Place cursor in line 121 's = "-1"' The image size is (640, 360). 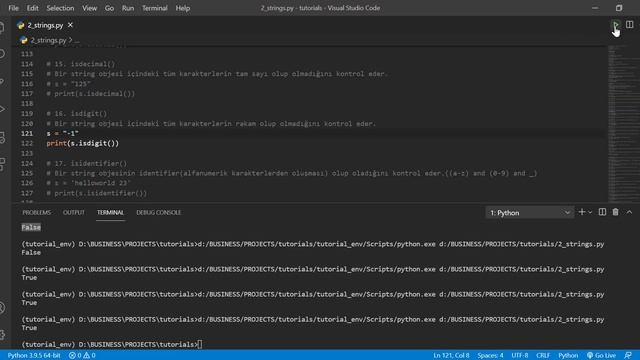pos(62,133)
